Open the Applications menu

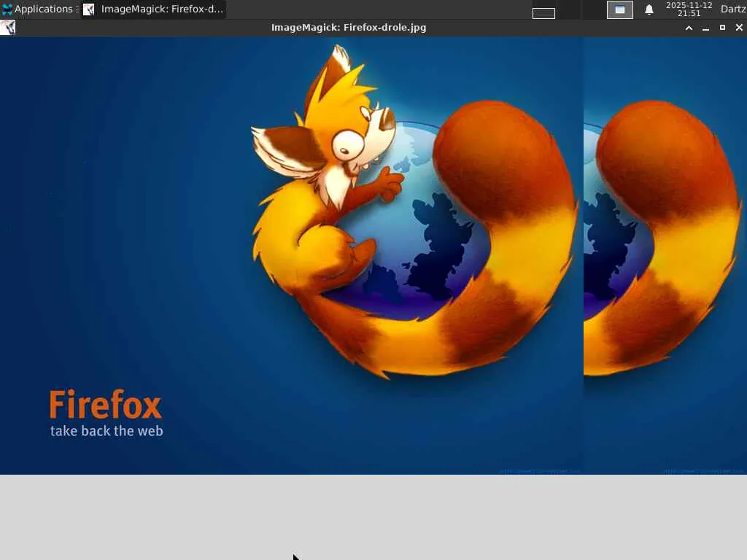tap(37, 9)
